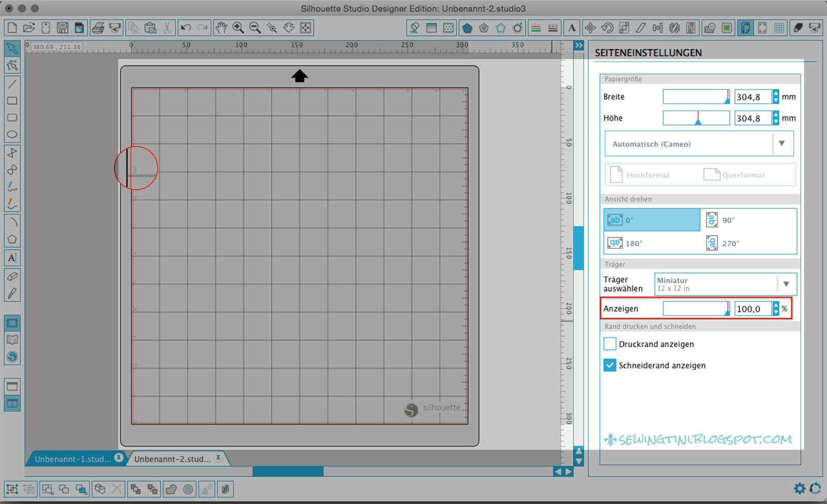The height and width of the screenshot is (504, 827).
Task: Close the Unbenannt-1 document tab
Action: pyautogui.click(x=119, y=457)
